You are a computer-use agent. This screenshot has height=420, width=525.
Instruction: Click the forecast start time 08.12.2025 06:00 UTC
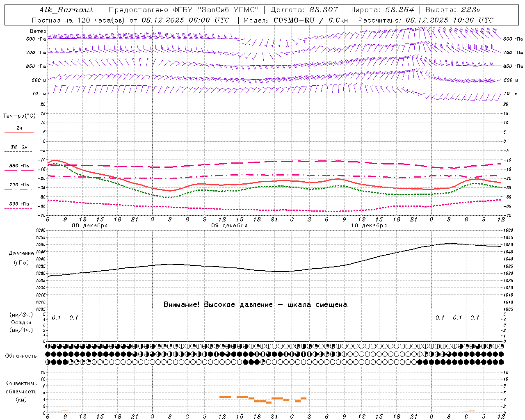[185, 20]
